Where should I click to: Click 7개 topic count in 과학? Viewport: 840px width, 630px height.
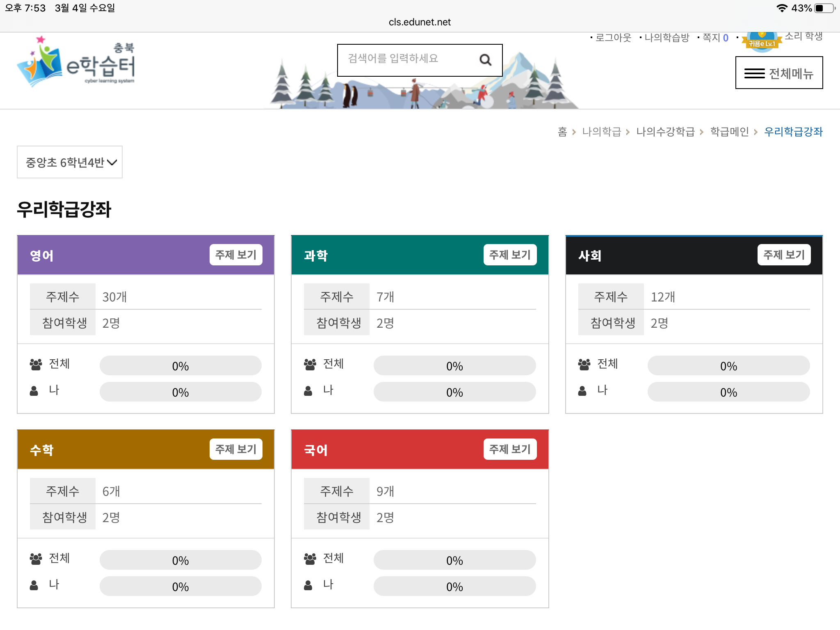(385, 297)
